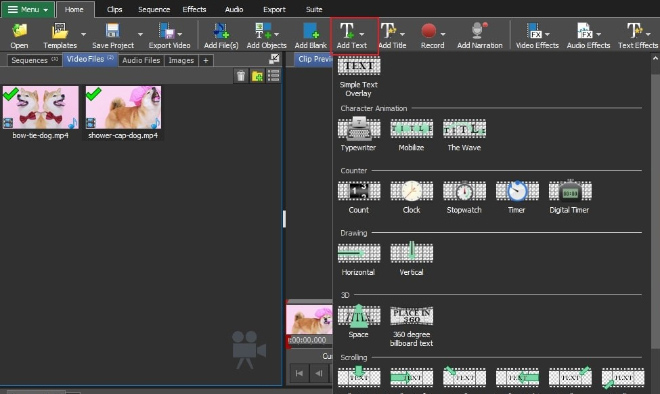Click the Add Blank toolbar icon
Image resolution: width=660 pixels, height=394 pixels.
coord(311,35)
